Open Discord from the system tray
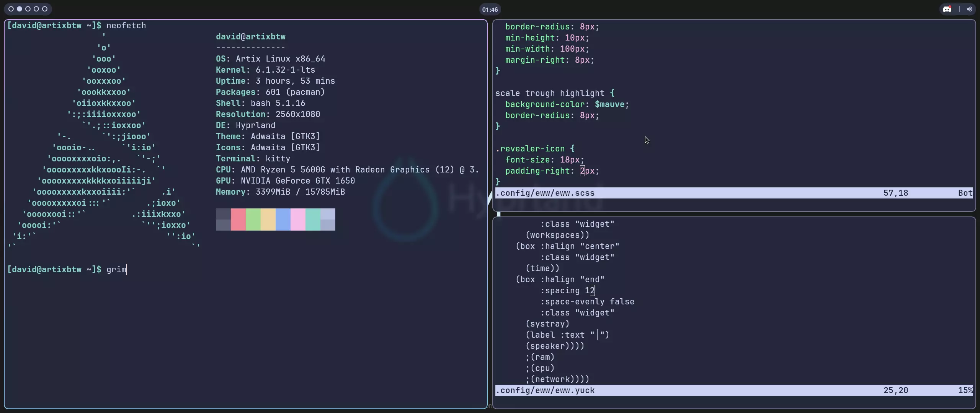Image resolution: width=980 pixels, height=413 pixels. click(x=947, y=9)
